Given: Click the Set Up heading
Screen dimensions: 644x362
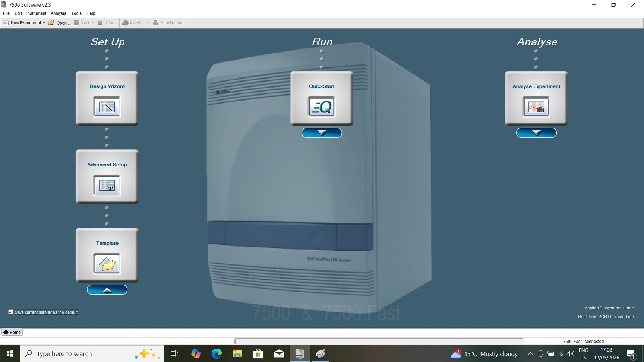Looking at the screenshot, I should (107, 42).
